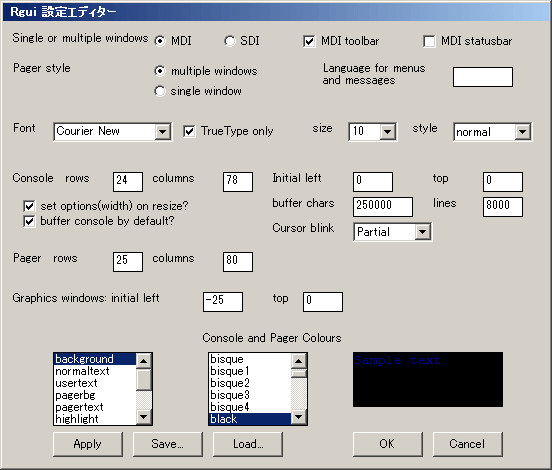This screenshot has width=552, height=470.
Task: Open the Courier New font dropdown
Action: click(x=162, y=132)
